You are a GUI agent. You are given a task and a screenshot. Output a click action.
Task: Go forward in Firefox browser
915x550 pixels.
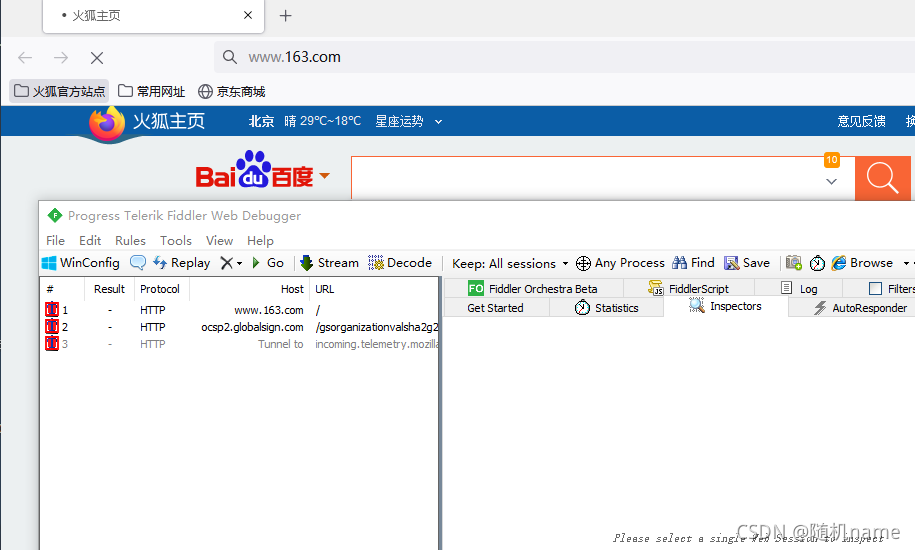(61, 57)
